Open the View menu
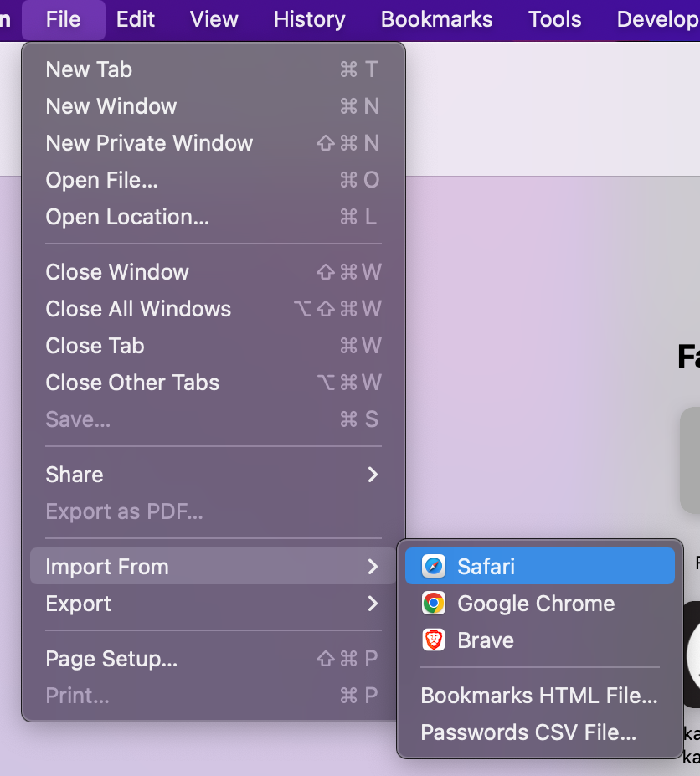Viewport: 700px width, 776px height. [x=213, y=19]
